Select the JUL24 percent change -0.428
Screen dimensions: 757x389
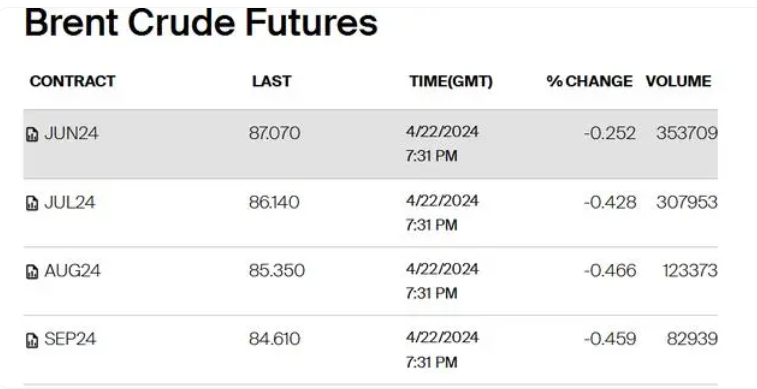[610, 202]
